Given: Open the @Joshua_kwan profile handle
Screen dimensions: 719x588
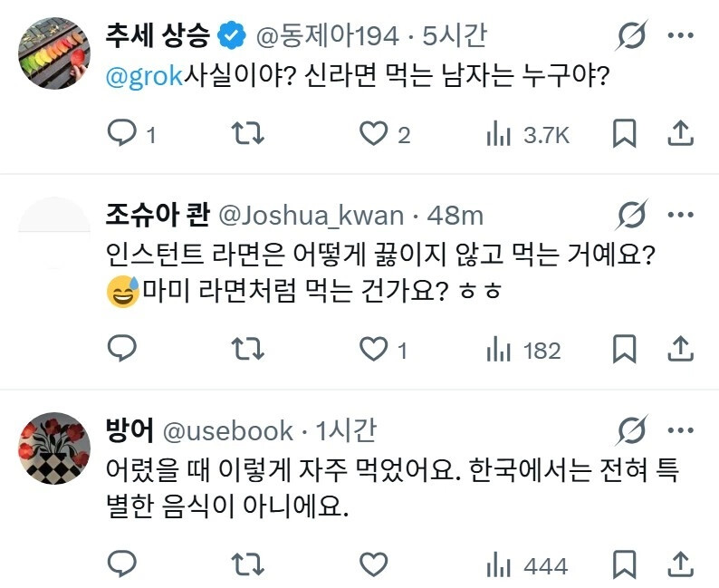Looking at the screenshot, I should pyautogui.click(x=311, y=216).
